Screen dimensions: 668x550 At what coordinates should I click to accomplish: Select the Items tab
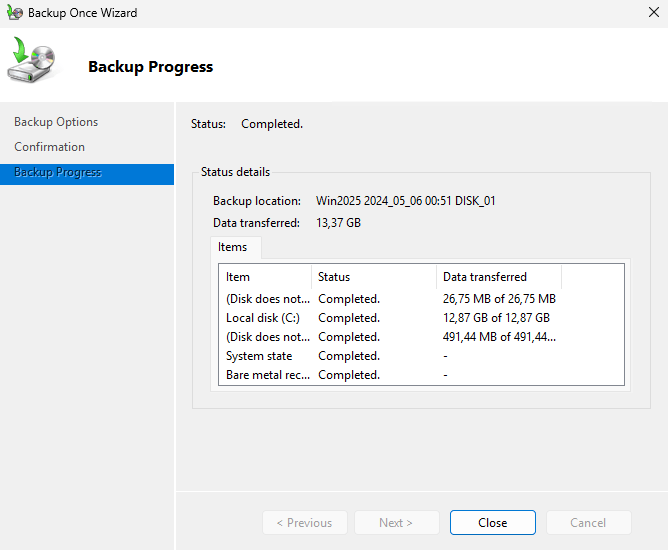[233, 247]
